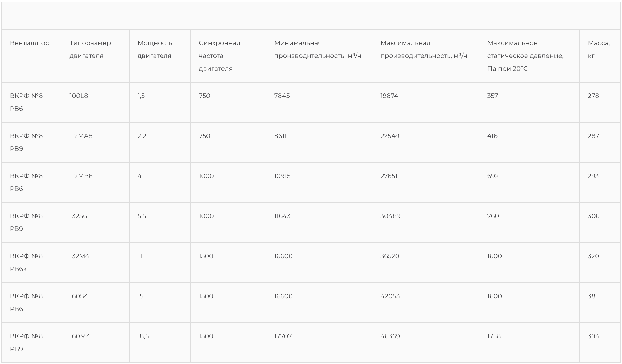Click the minimum capacity value 11643
The width and height of the screenshot is (622, 364).
tap(282, 216)
